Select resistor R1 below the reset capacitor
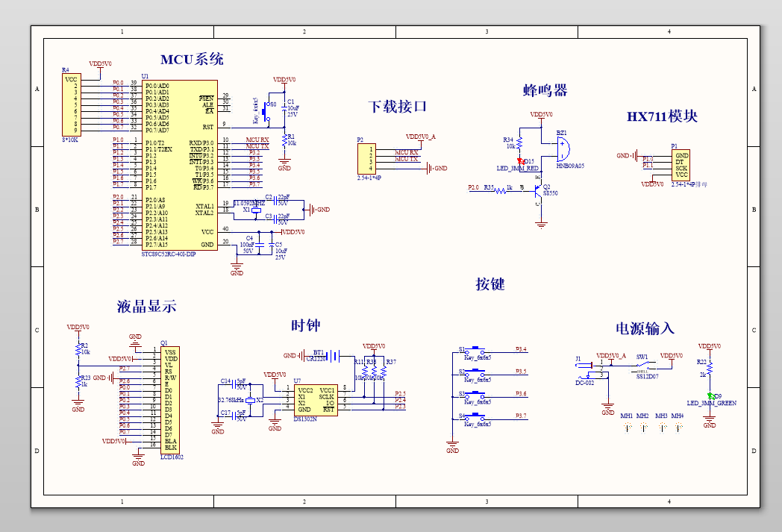This screenshot has width=782, height=532. click(x=284, y=139)
